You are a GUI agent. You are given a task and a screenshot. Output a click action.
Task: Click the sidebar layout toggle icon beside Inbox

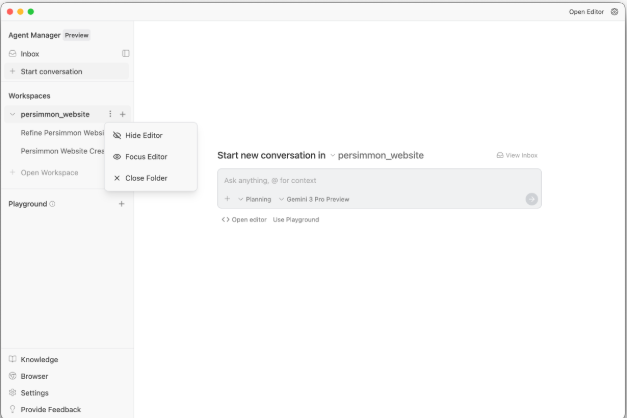126,53
